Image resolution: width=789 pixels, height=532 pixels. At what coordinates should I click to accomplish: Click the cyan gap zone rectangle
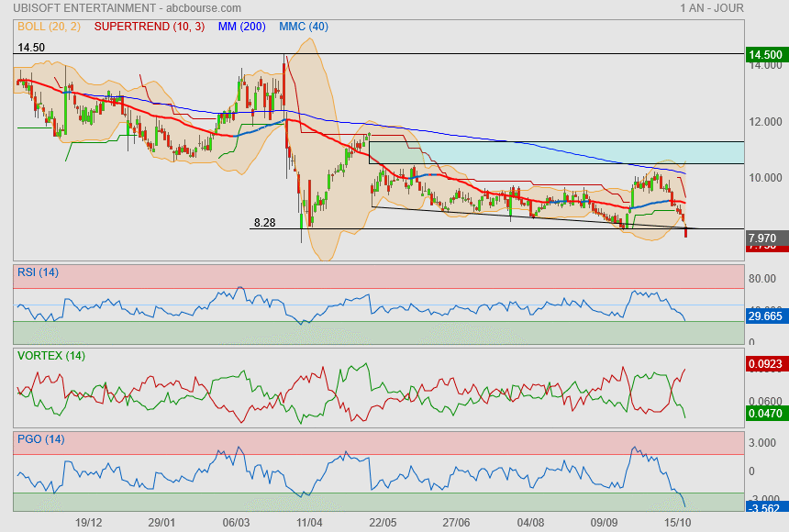555,152
